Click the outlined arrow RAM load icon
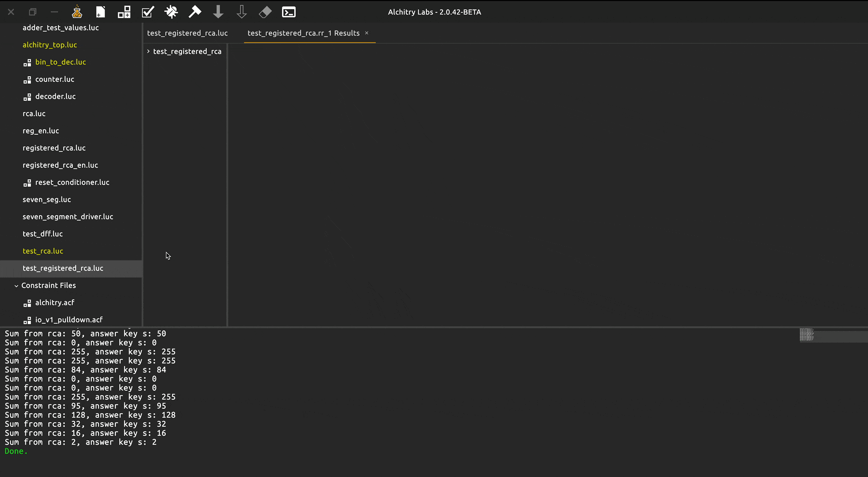 (x=242, y=12)
